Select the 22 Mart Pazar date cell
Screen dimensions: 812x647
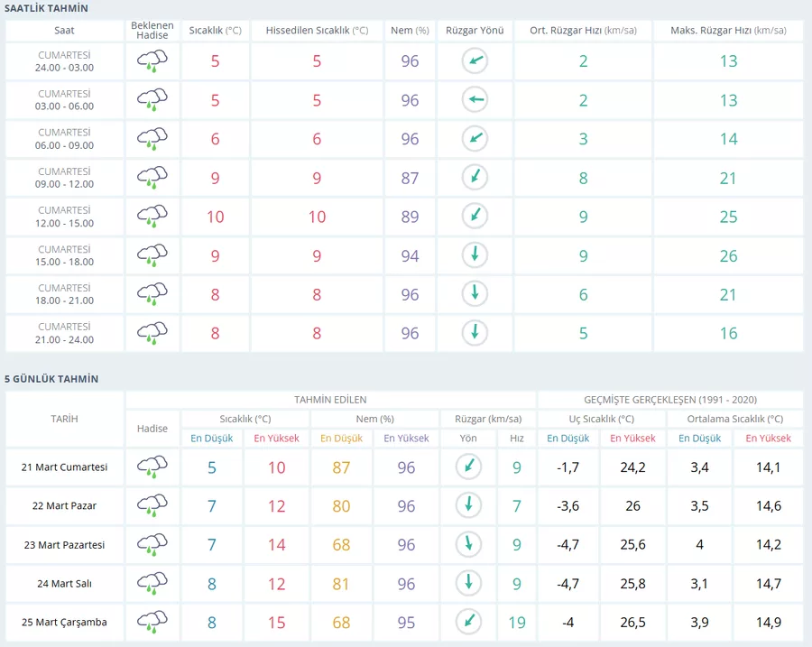click(x=64, y=506)
